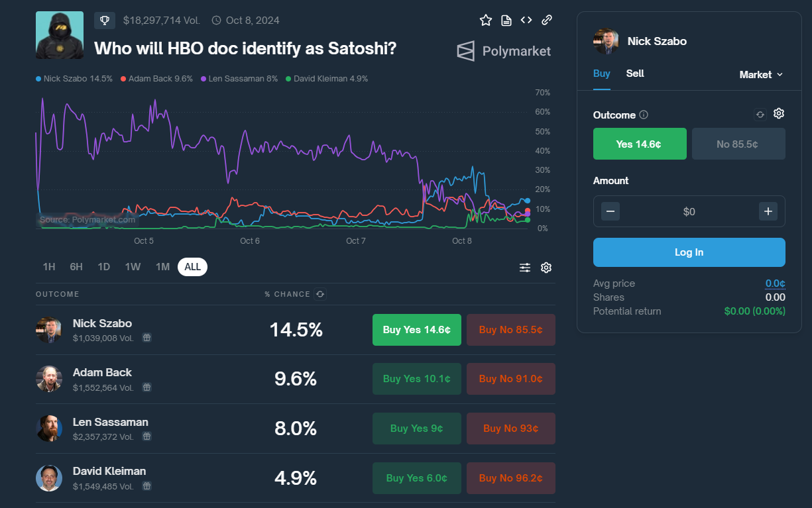Toggle Adam Back legend series
The image size is (812, 508).
[x=156, y=79]
